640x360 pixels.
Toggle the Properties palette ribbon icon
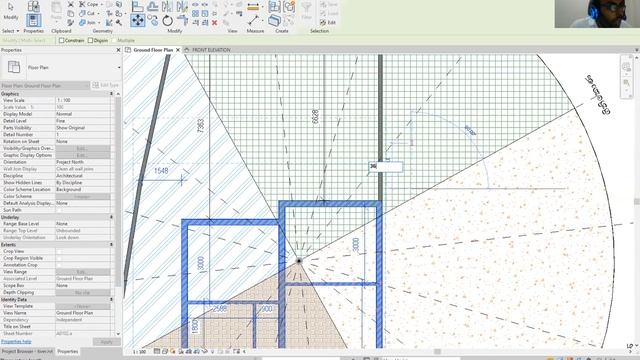click(x=33, y=20)
